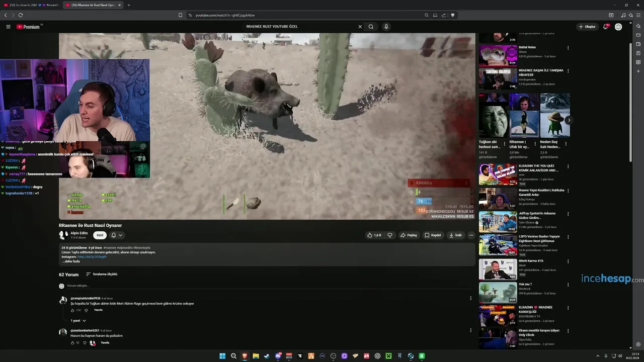Open notification bell dropdown for Alpis Edits
Screen dimensions: 644x362
117,235
